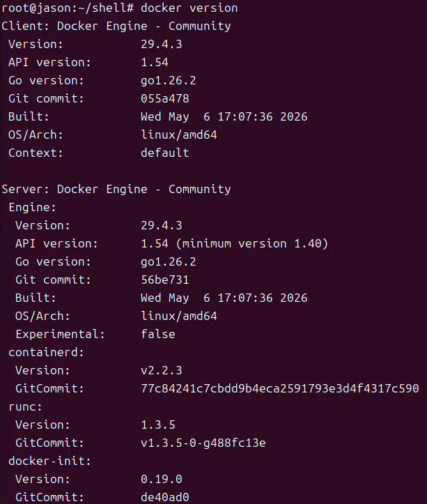Click the containerd: section label
This screenshot has width=427, height=504.
(46, 352)
